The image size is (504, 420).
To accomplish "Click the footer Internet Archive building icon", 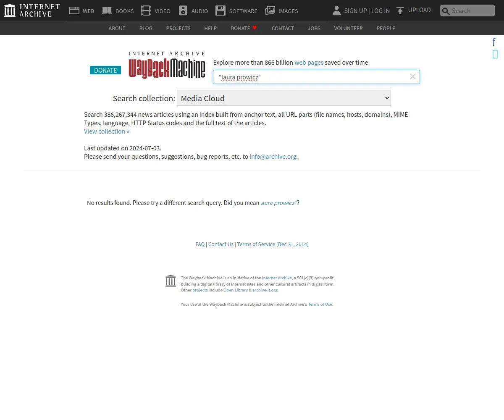I will tap(171, 281).
